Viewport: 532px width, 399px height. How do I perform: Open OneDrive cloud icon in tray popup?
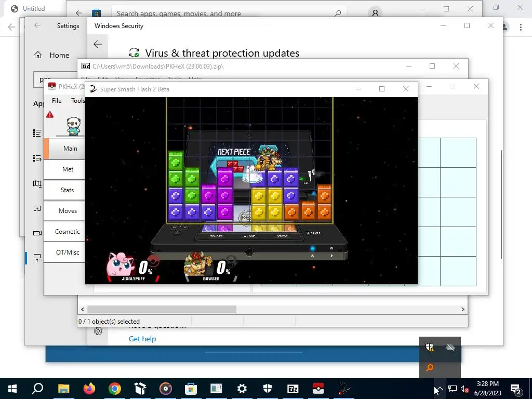[450, 347]
